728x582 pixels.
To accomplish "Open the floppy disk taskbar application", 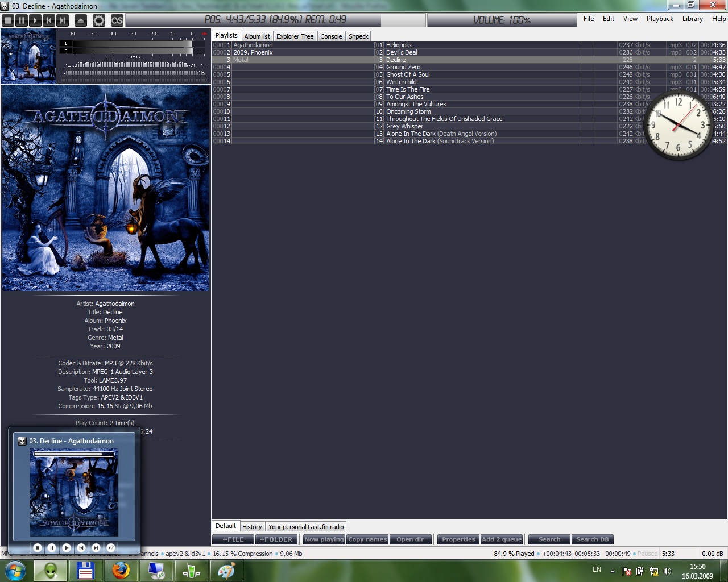I will click(85, 571).
